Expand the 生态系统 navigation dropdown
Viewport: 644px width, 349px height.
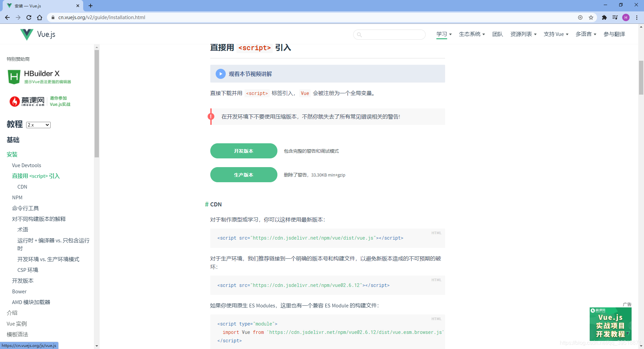tap(472, 34)
